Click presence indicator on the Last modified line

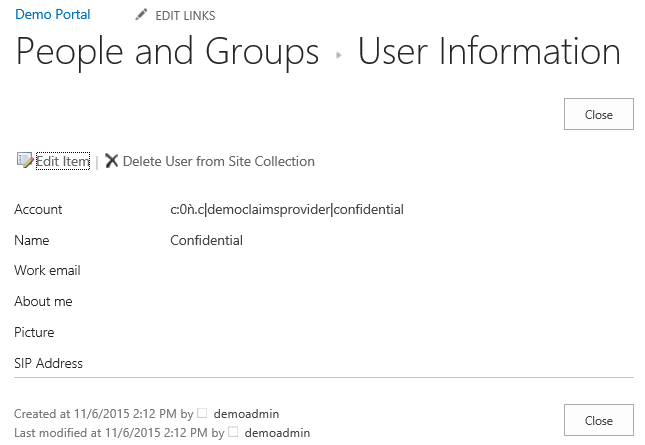(233, 433)
